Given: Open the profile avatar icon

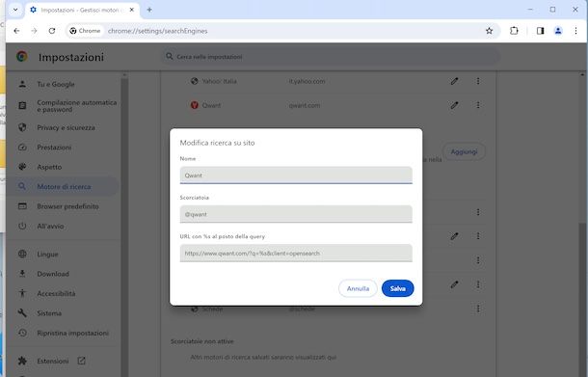Looking at the screenshot, I should (x=558, y=31).
